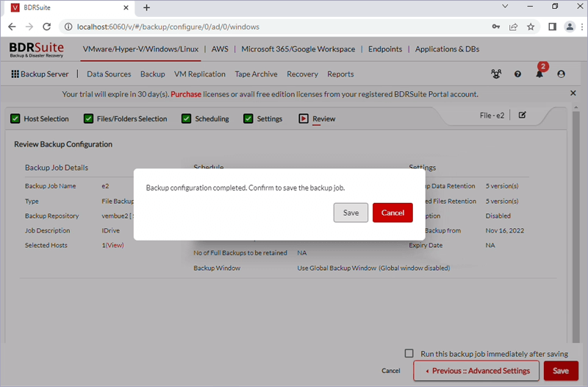Bookmark this page with star icon
588x387 pixels.
click(531, 26)
